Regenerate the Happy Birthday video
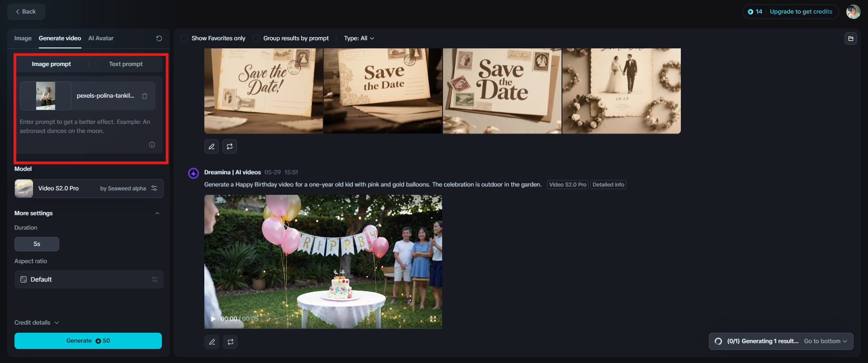This screenshot has height=363, width=868. coord(231,342)
